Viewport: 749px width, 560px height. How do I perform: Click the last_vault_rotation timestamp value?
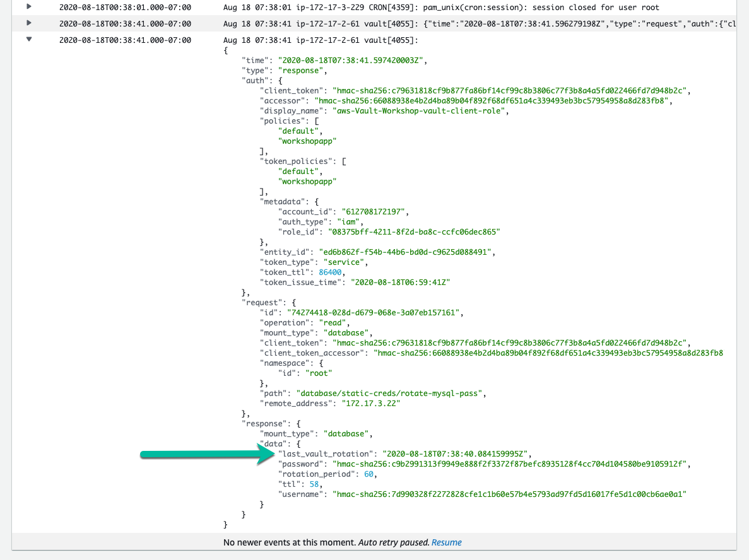click(455, 454)
